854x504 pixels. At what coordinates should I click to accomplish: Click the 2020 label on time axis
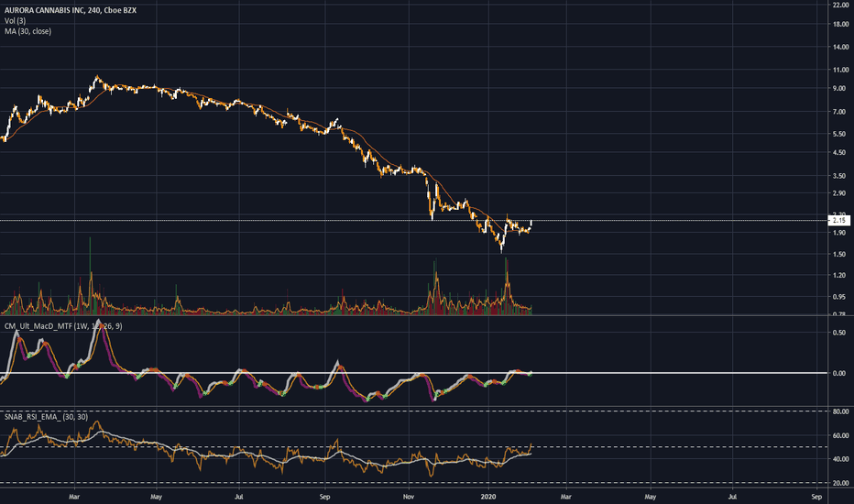488,497
